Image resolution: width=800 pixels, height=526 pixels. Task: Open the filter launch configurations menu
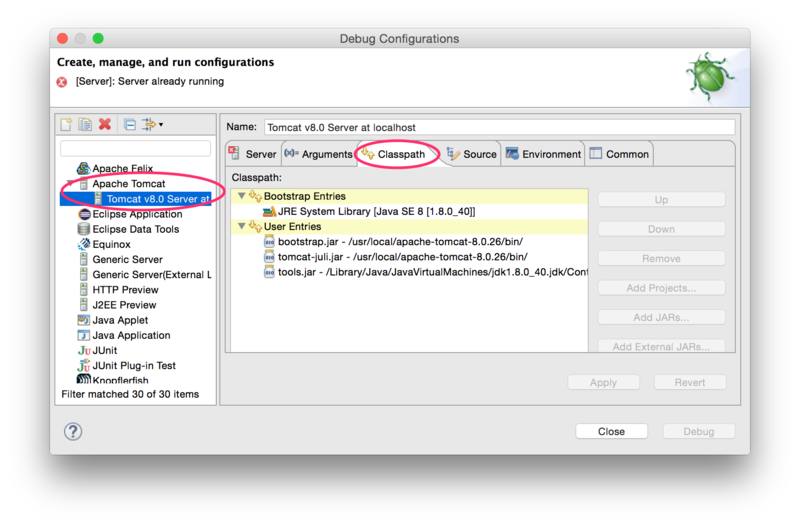152,124
